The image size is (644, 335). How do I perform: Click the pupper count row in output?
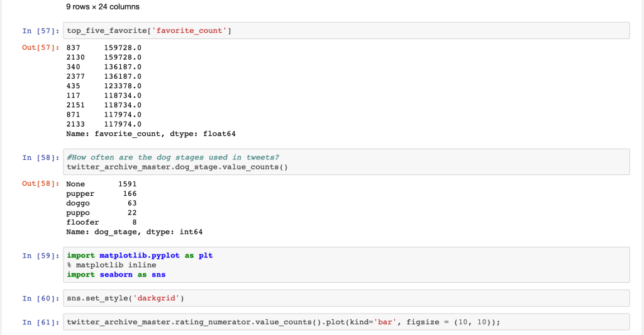click(x=101, y=193)
